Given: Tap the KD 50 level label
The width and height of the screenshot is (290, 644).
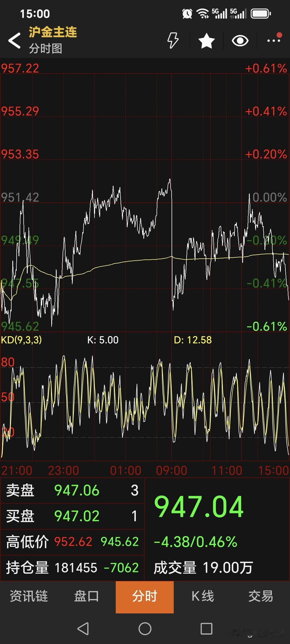Looking at the screenshot, I should (x=8, y=397).
